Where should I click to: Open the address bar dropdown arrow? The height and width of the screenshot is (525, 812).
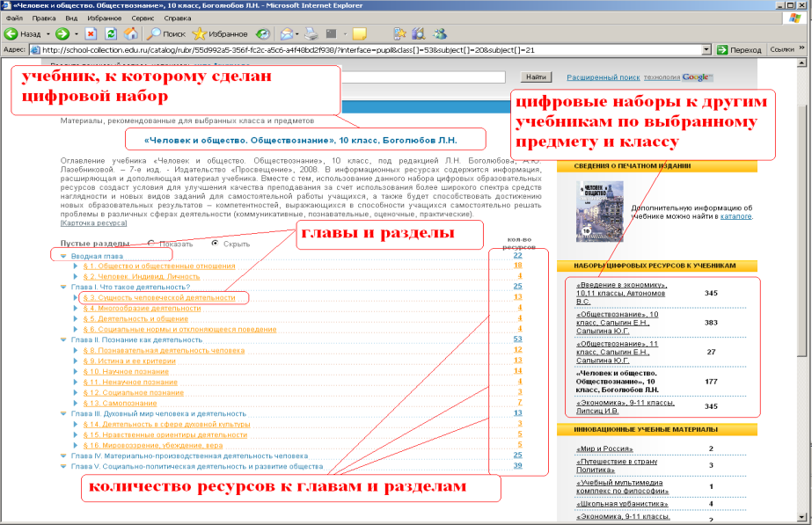(x=706, y=50)
